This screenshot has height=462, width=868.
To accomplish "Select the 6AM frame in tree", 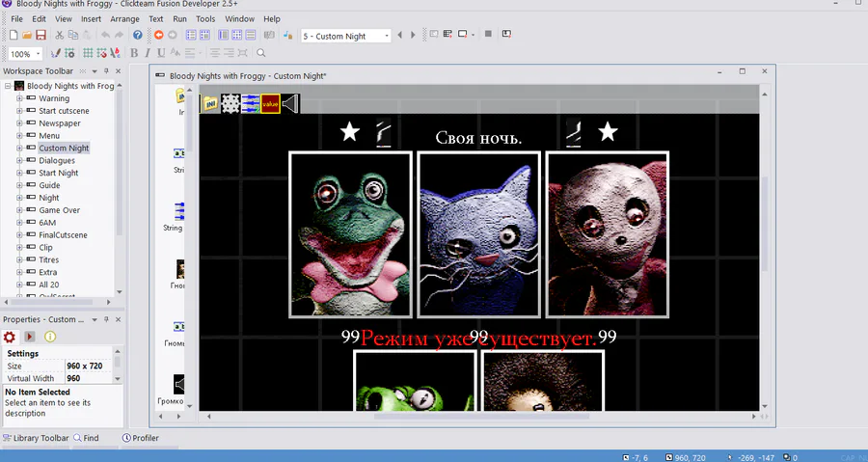I will [x=47, y=223].
